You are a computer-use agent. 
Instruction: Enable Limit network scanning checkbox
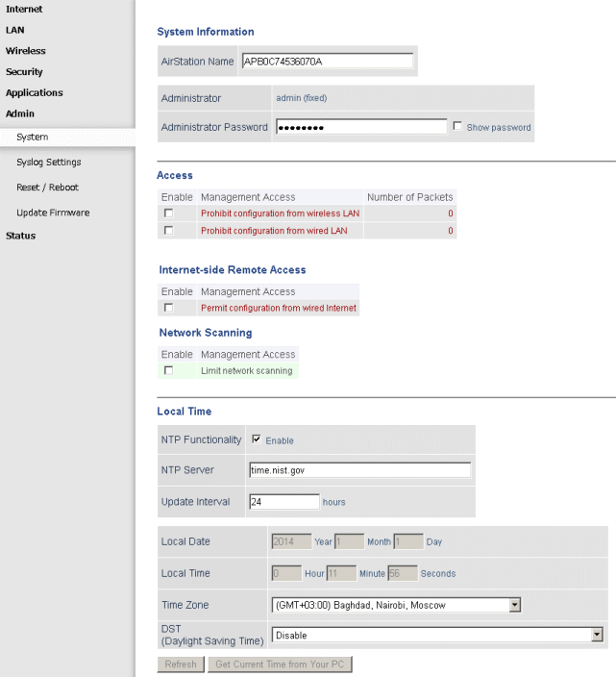169,371
